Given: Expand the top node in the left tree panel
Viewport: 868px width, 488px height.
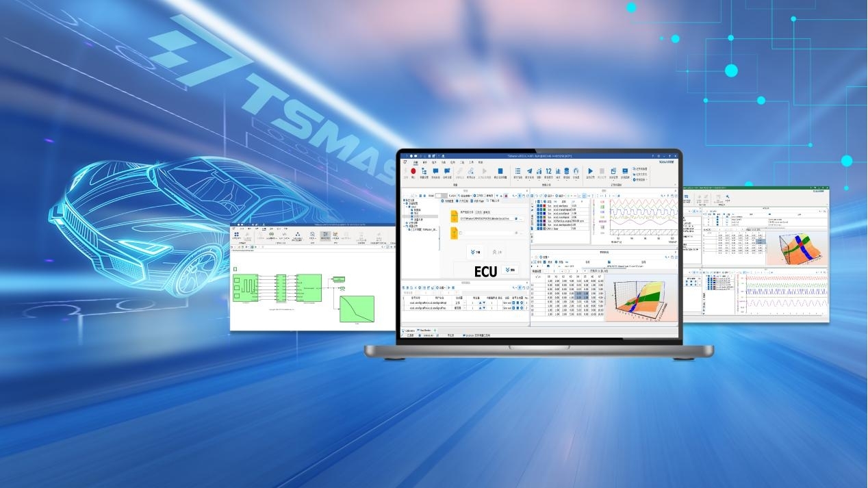Looking at the screenshot, I should [405, 200].
